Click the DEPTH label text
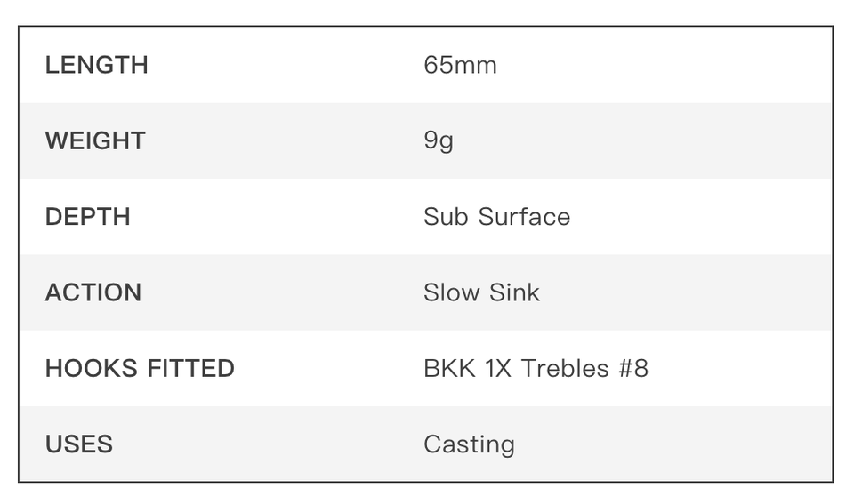The image size is (854, 504). [87, 217]
